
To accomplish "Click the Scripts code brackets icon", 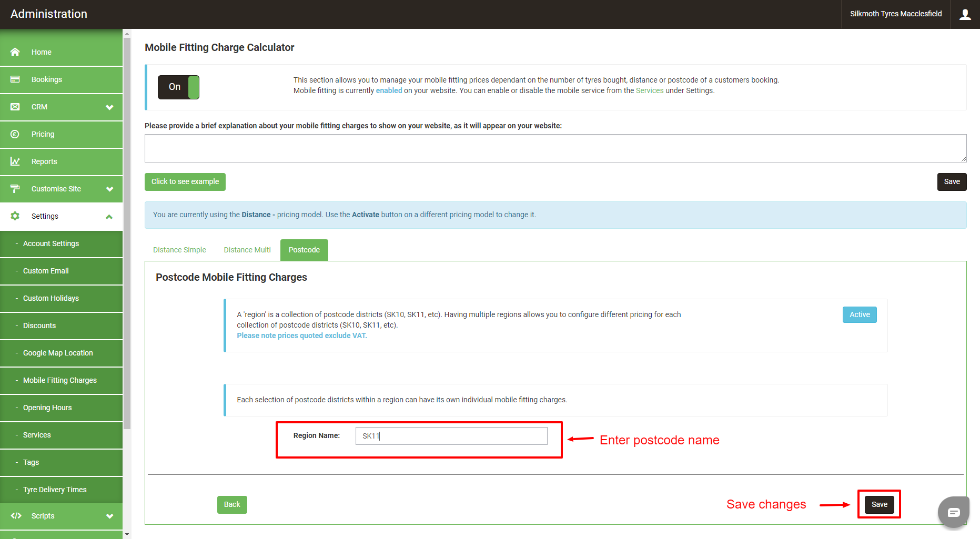I will click(16, 516).
